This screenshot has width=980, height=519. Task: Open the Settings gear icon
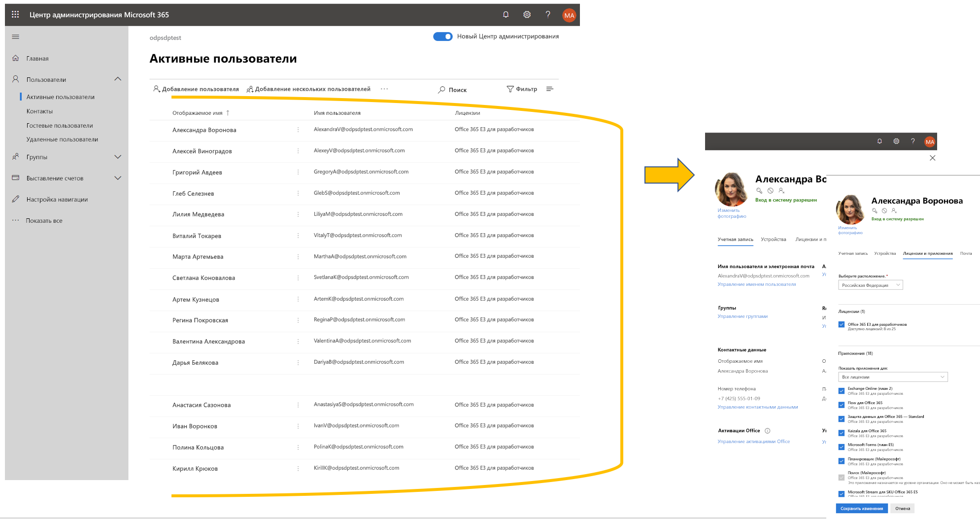coord(527,14)
